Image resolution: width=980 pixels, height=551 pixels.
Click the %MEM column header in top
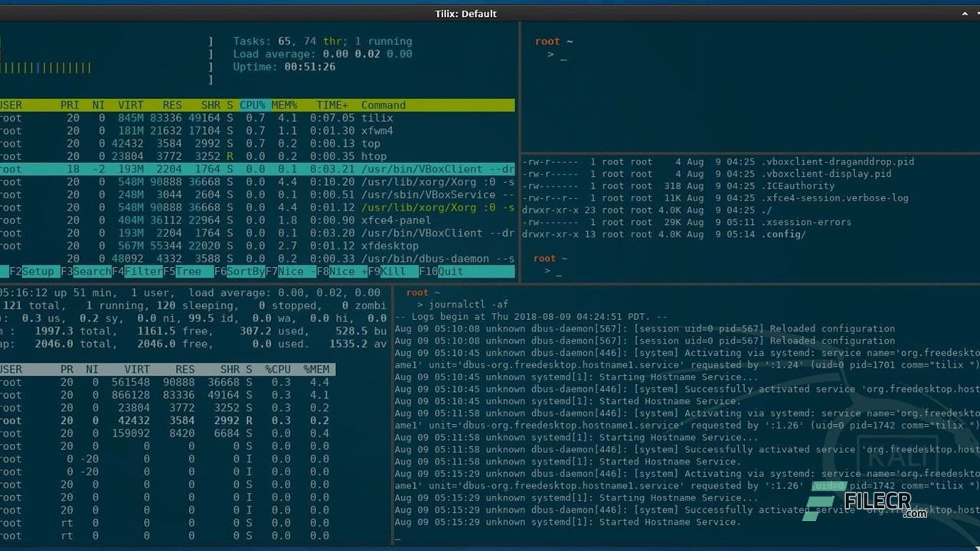click(x=316, y=370)
